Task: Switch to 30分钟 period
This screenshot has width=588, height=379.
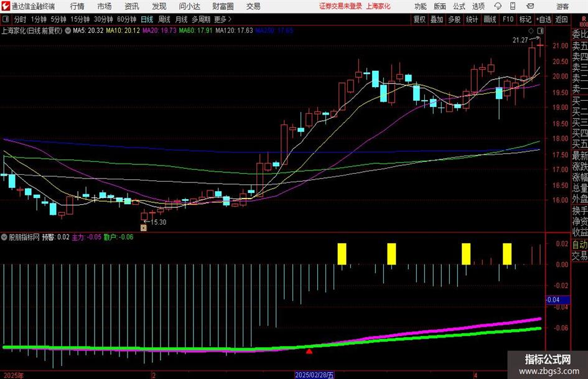Action: click(103, 19)
